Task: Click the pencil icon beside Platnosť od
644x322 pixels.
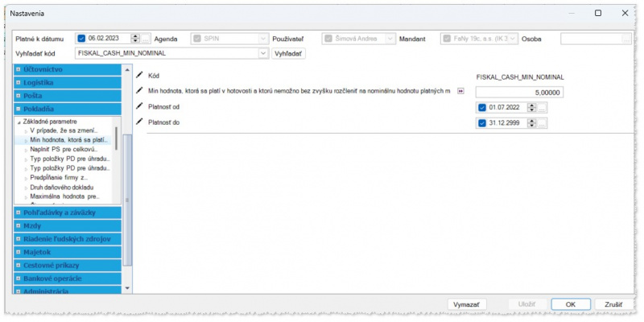Action: pyautogui.click(x=140, y=106)
